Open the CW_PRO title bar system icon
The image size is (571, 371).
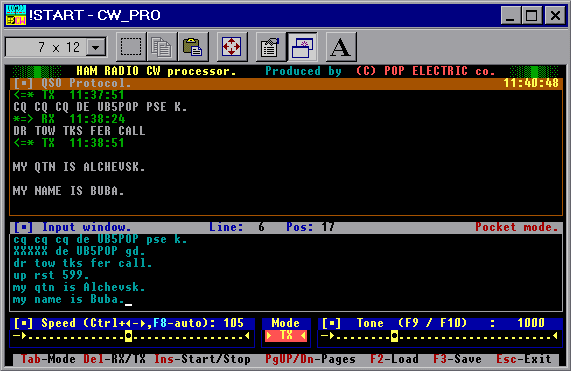pos(16,15)
